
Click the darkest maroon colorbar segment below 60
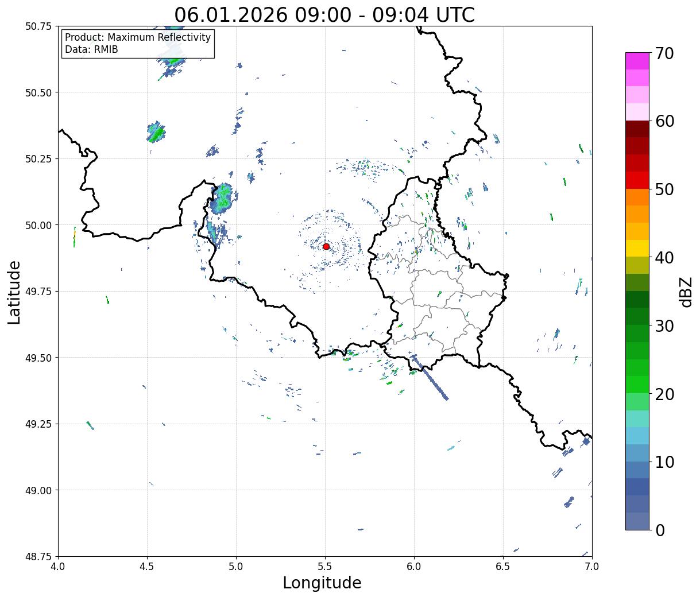(x=637, y=129)
